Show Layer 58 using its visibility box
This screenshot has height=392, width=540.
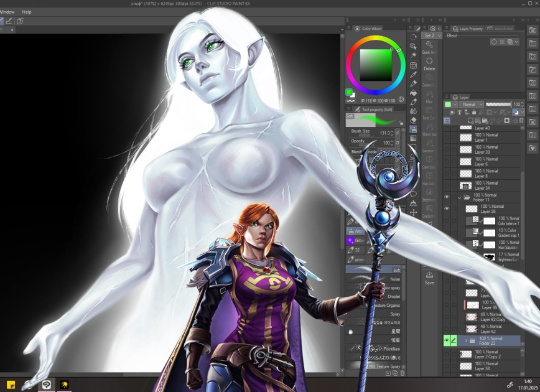(x=447, y=366)
